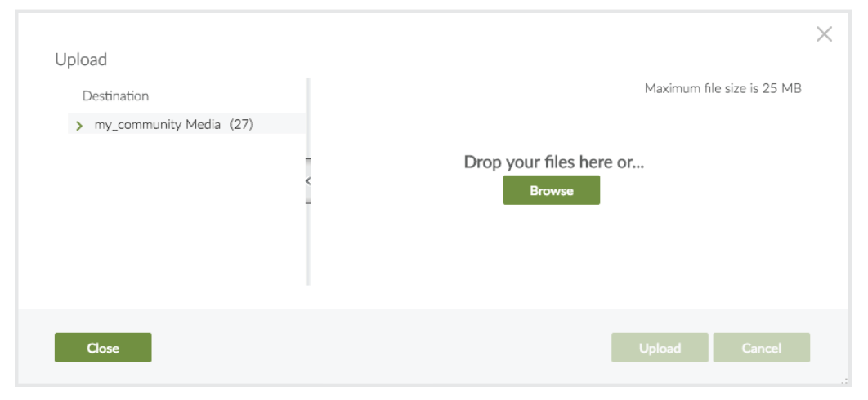868x400 pixels.
Task: Click the lower splitter bar below the arrow
Action: (x=308, y=245)
